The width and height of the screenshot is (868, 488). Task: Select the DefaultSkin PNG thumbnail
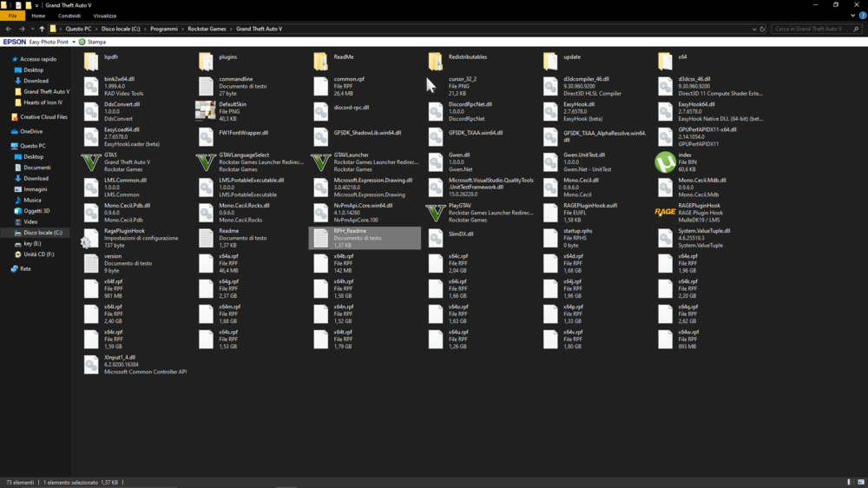[206, 111]
